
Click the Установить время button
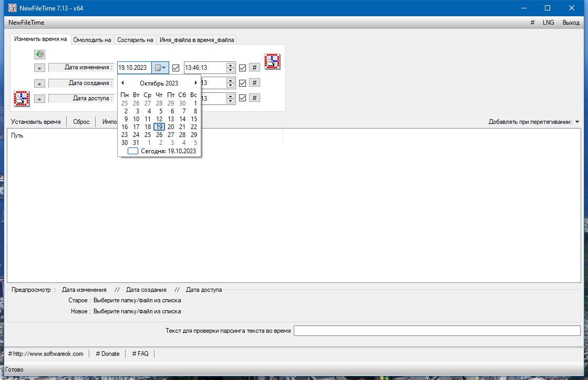[x=36, y=122]
